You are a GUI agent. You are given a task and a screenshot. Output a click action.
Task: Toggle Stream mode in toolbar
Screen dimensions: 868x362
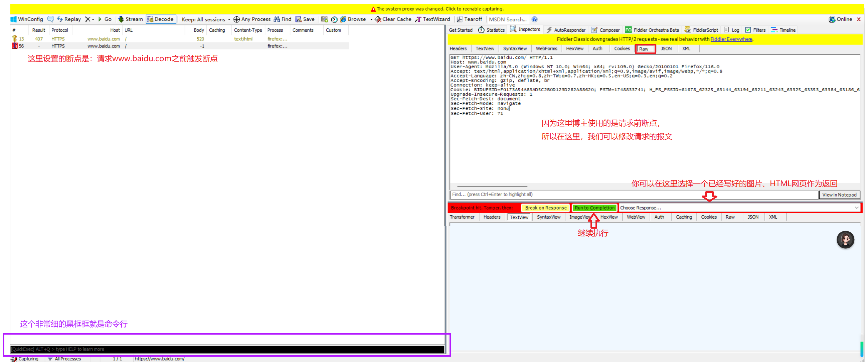[x=130, y=19]
